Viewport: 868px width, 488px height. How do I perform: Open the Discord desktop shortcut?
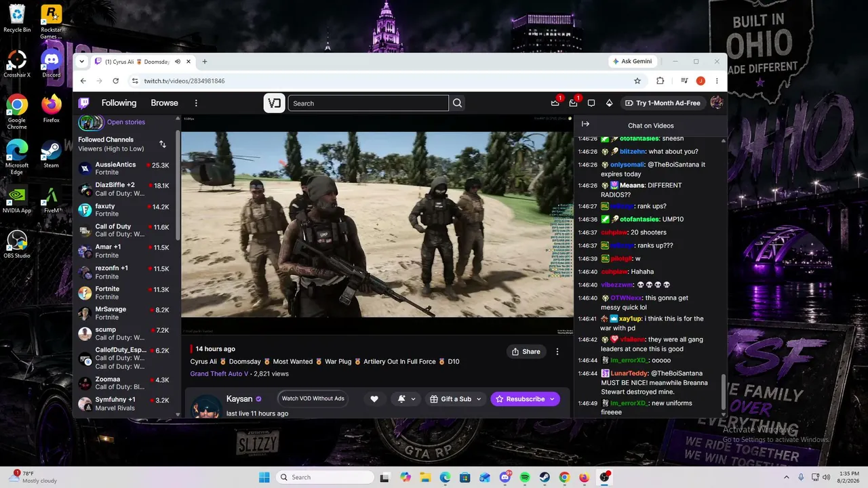pyautogui.click(x=51, y=63)
